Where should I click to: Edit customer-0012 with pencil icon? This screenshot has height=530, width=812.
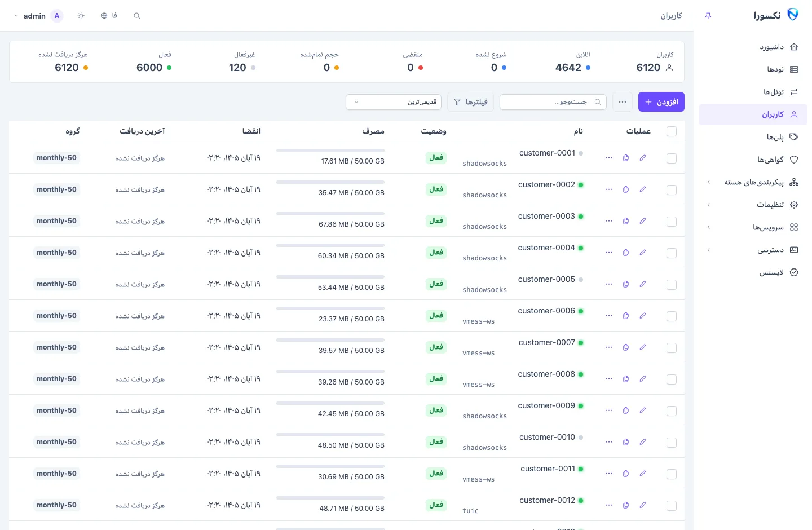(x=643, y=505)
